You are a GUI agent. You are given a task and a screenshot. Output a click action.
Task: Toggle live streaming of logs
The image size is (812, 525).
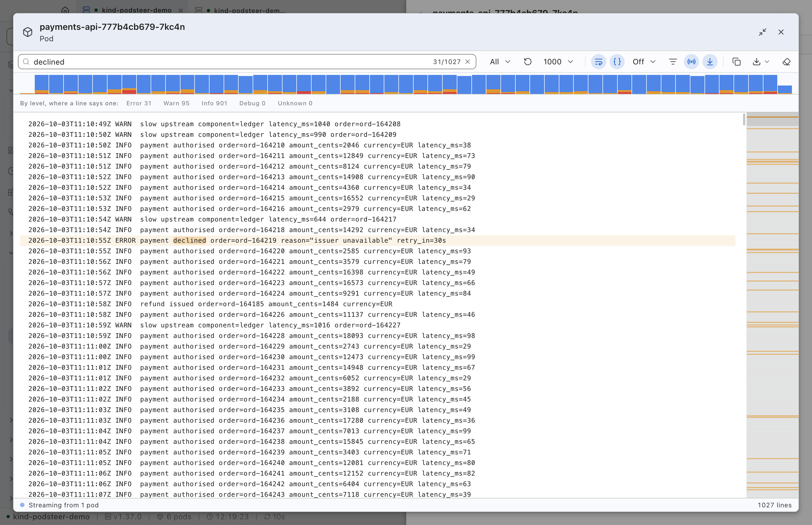click(692, 62)
